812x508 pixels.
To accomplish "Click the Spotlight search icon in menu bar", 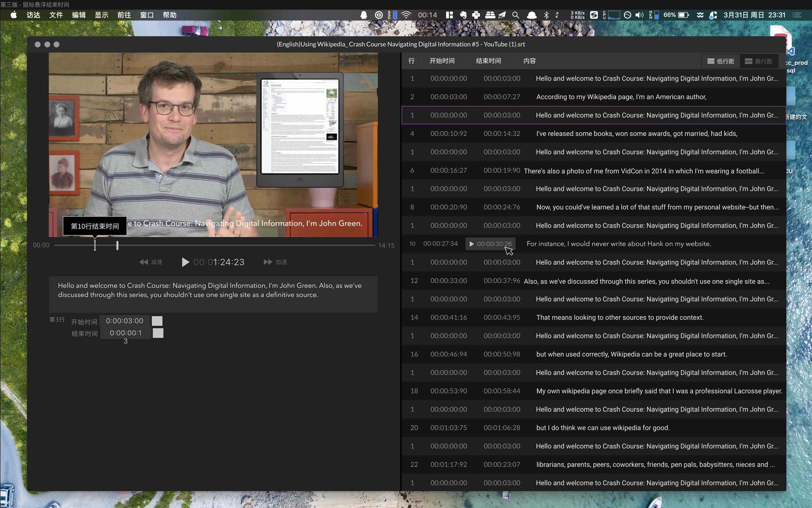I will (x=516, y=15).
